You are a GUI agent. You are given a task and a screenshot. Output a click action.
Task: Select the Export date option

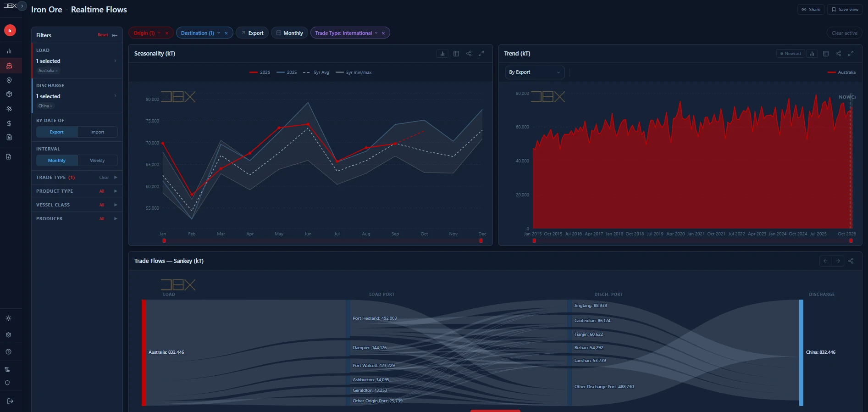[x=57, y=132]
